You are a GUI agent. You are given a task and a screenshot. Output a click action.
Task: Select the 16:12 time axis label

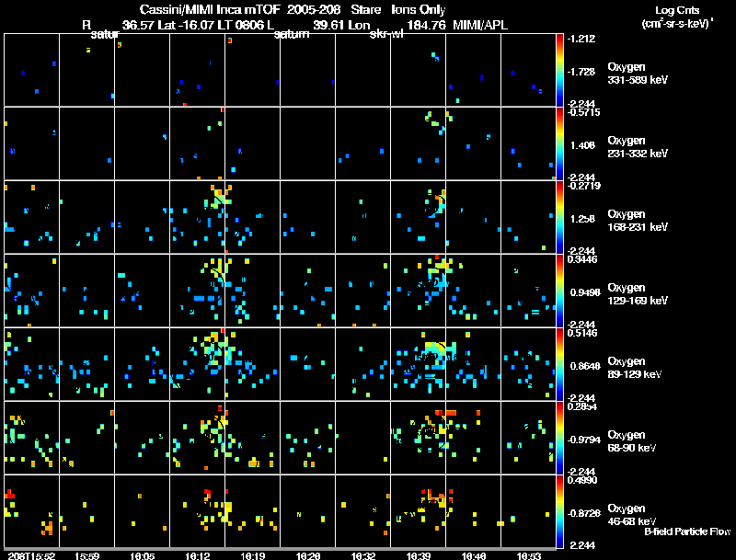[197, 555]
